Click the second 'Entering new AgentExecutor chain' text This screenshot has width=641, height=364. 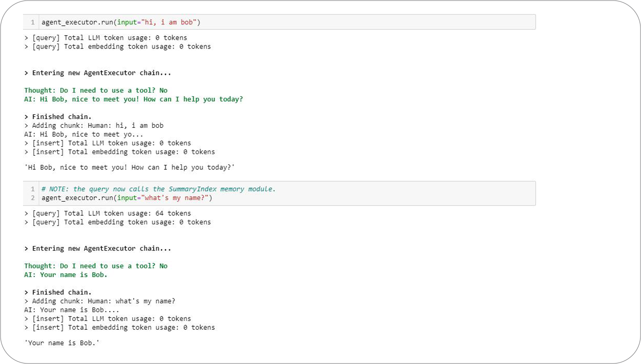[x=98, y=249]
